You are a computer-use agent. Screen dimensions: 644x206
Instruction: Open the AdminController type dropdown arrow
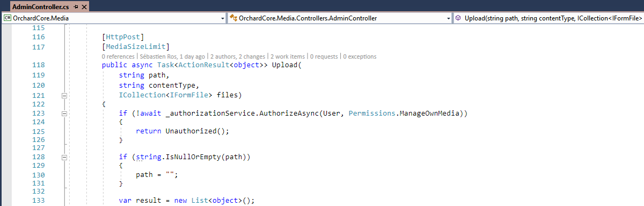click(x=449, y=18)
